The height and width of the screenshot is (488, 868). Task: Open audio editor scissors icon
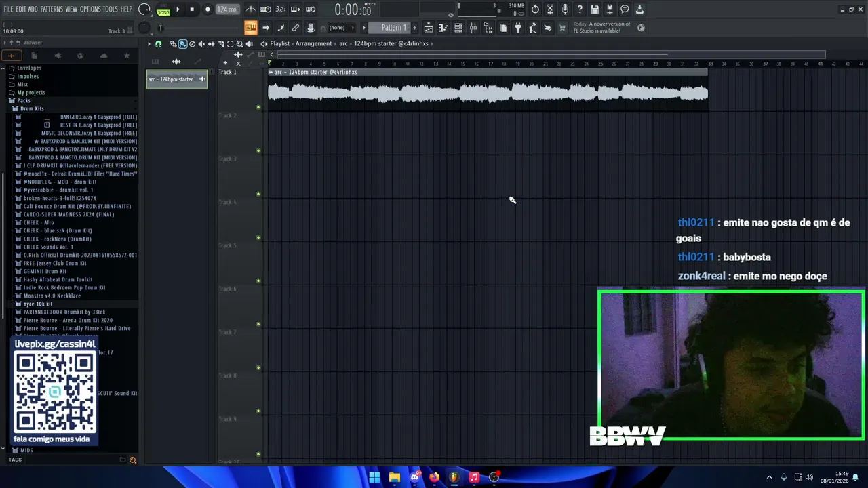pyautogui.click(x=550, y=9)
